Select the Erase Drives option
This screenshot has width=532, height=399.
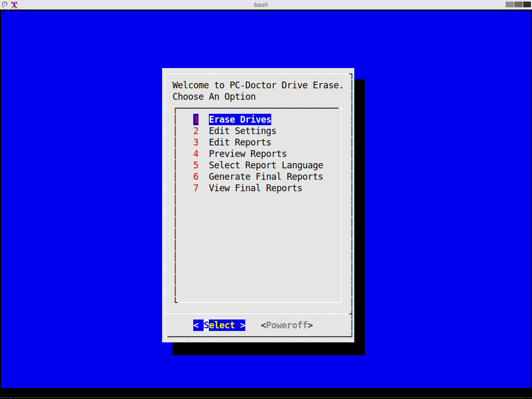tap(240, 119)
